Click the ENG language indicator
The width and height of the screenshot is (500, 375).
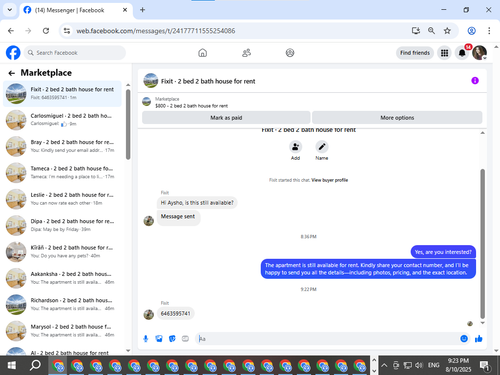click(x=433, y=365)
